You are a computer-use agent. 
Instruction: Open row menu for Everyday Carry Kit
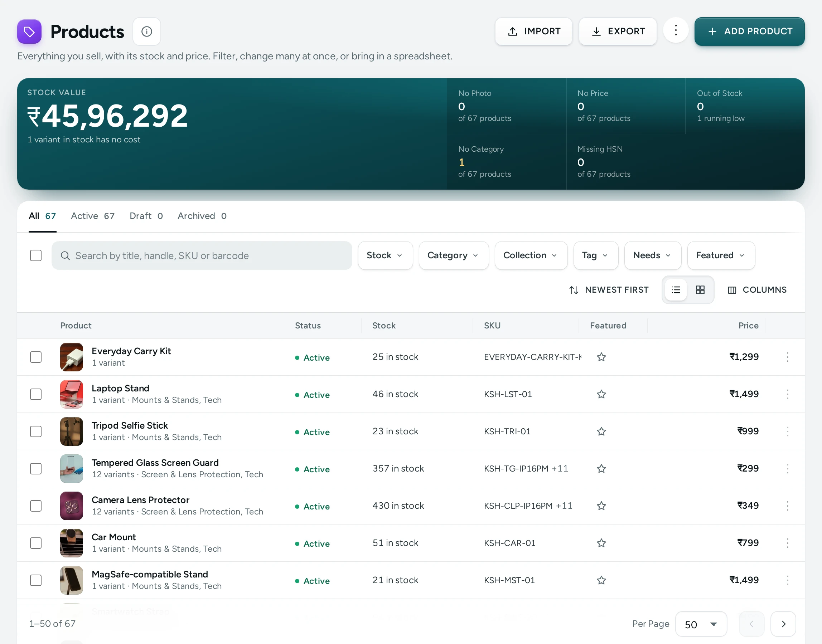pyautogui.click(x=787, y=357)
